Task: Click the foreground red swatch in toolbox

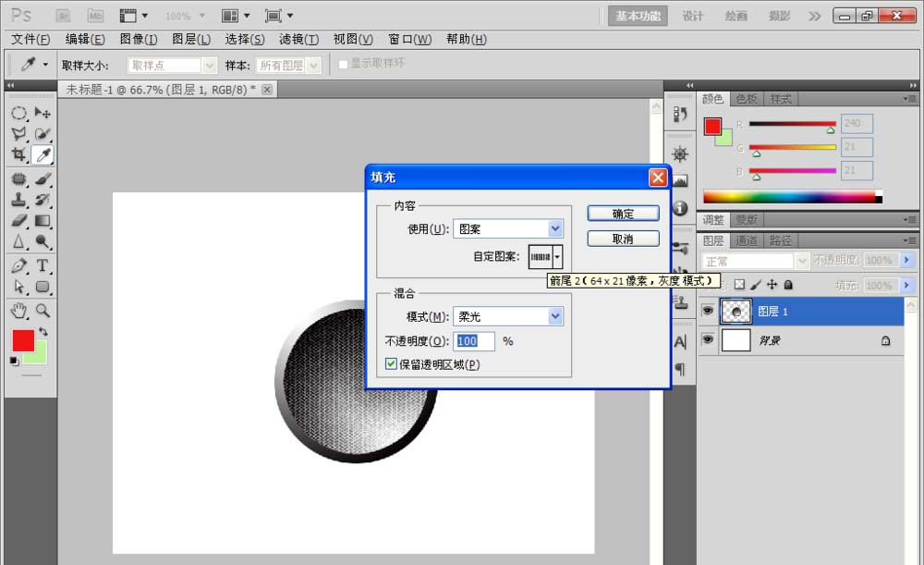Action: (23, 340)
